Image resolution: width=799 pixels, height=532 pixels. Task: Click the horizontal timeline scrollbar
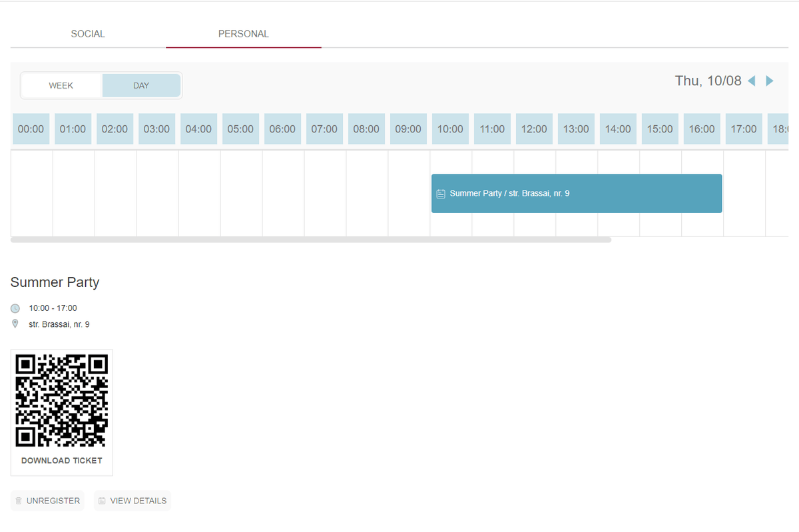tap(311, 240)
